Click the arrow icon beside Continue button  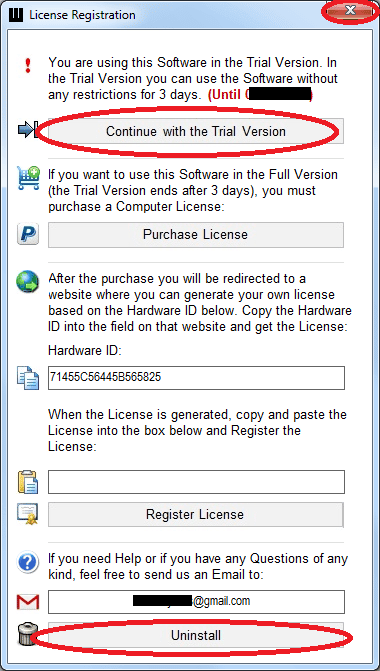(28, 131)
